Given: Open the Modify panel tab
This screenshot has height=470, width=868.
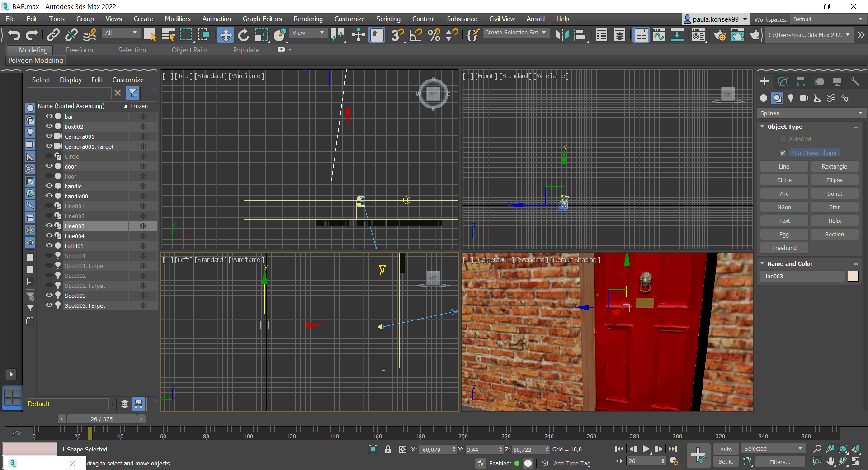Looking at the screenshot, I should click(x=783, y=81).
